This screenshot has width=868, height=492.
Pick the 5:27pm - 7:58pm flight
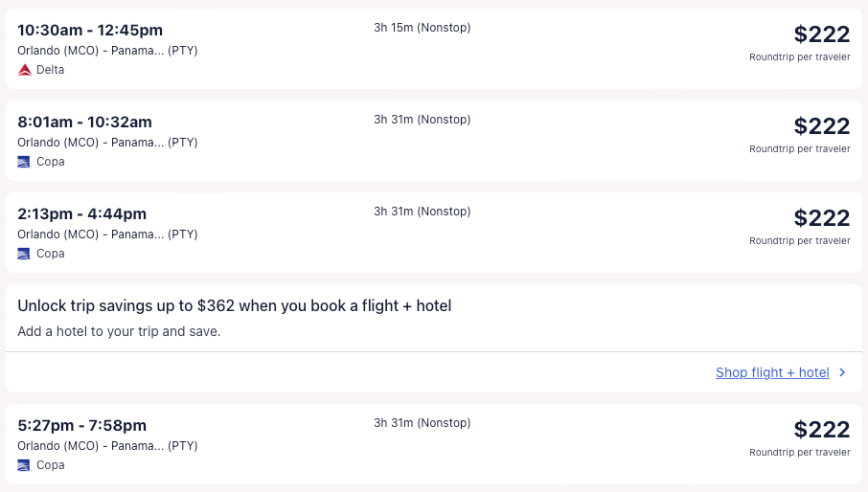(x=81, y=425)
